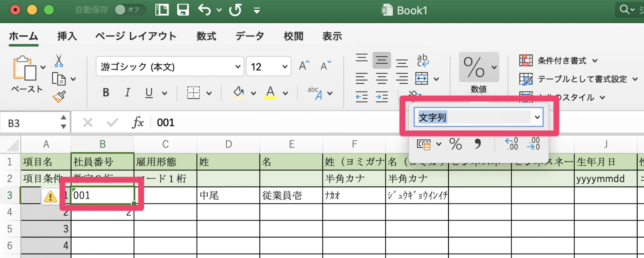The image size is (644, 258).
Task: Apply the comma style format
Action: (x=478, y=144)
